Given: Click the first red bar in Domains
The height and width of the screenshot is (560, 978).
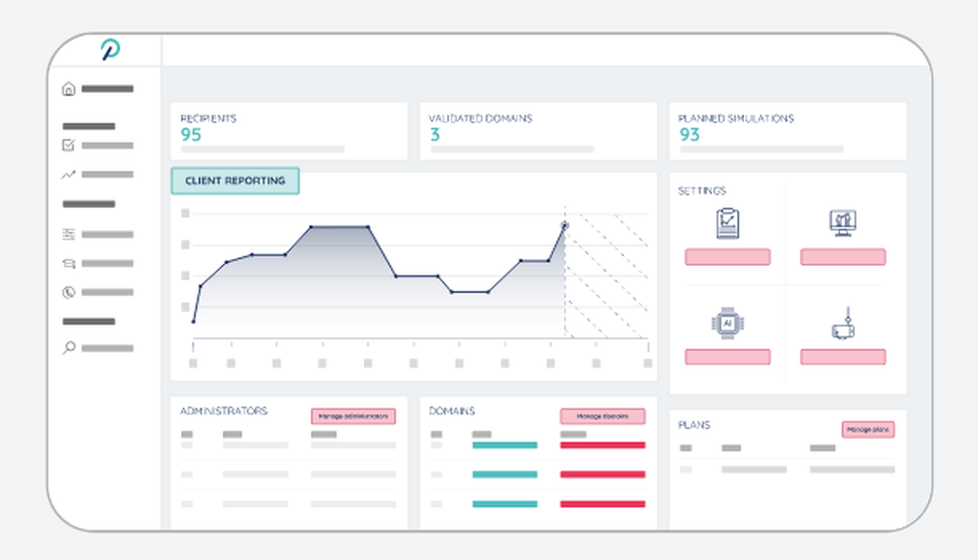Looking at the screenshot, I should pyautogui.click(x=602, y=446).
